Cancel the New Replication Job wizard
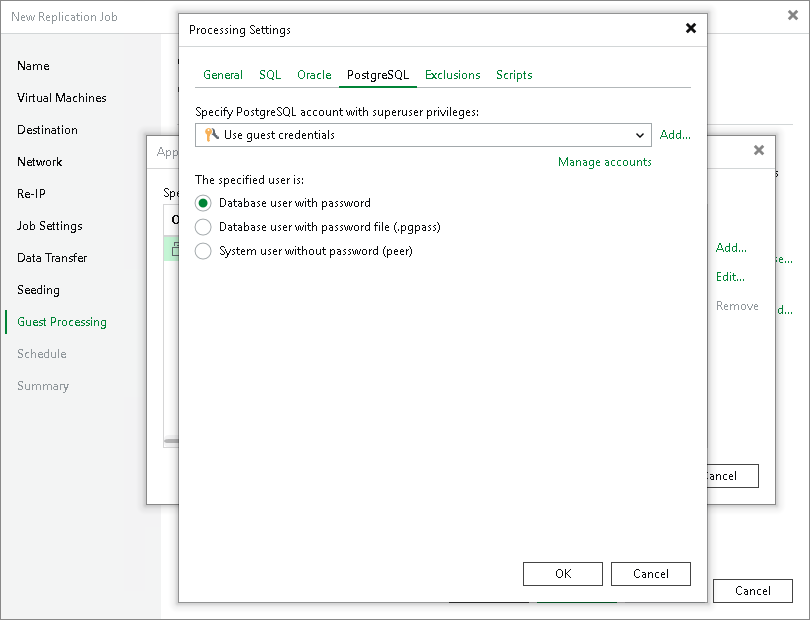 tap(753, 591)
